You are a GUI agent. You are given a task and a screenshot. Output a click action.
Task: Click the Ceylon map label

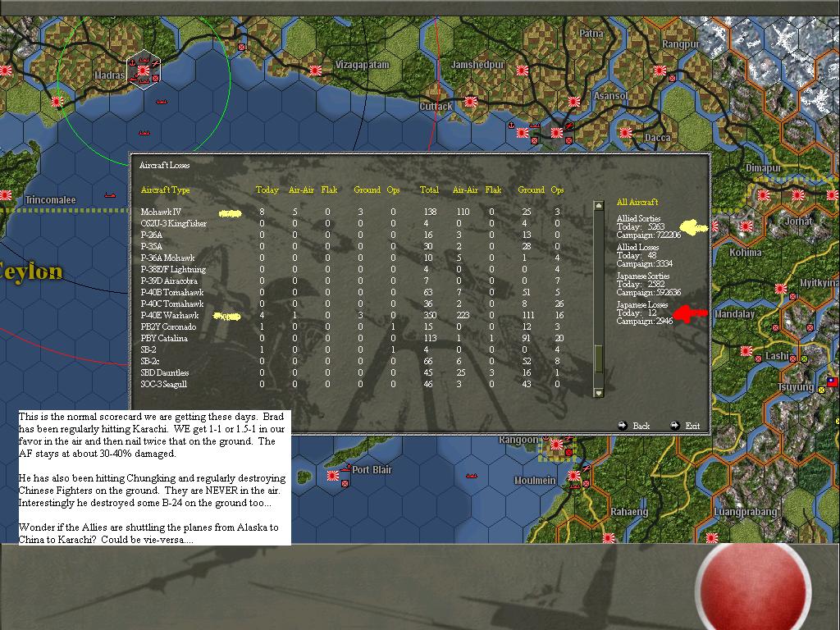pyautogui.click(x=30, y=271)
